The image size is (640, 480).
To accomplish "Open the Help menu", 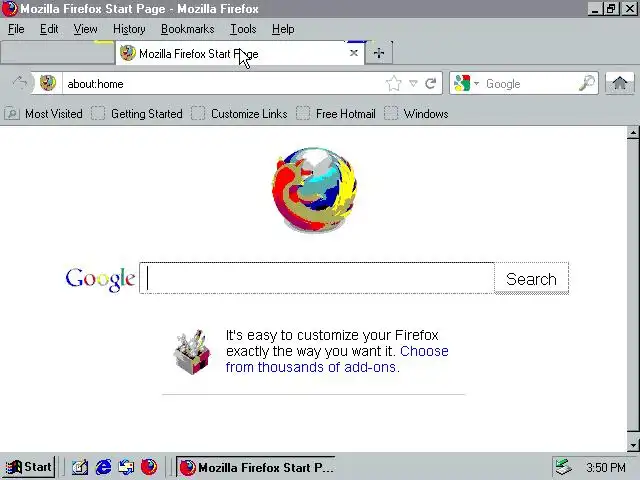I will click(283, 29).
